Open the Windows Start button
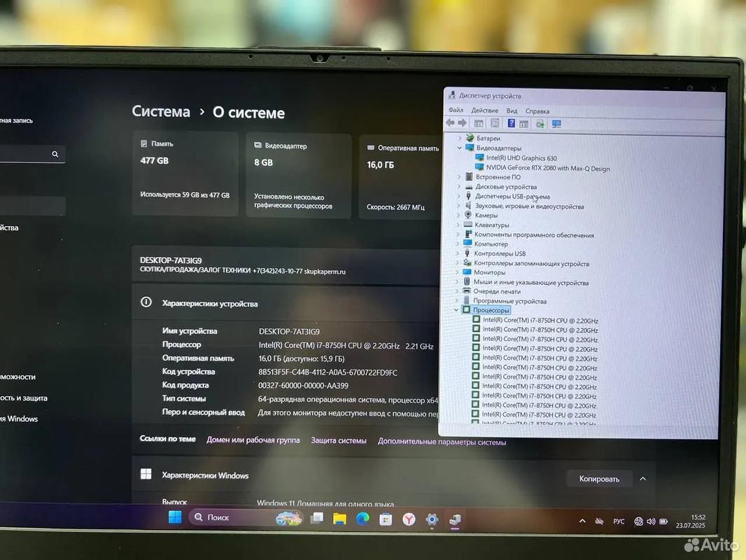The width and height of the screenshot is (746, 560). click(x=175, y=517)
